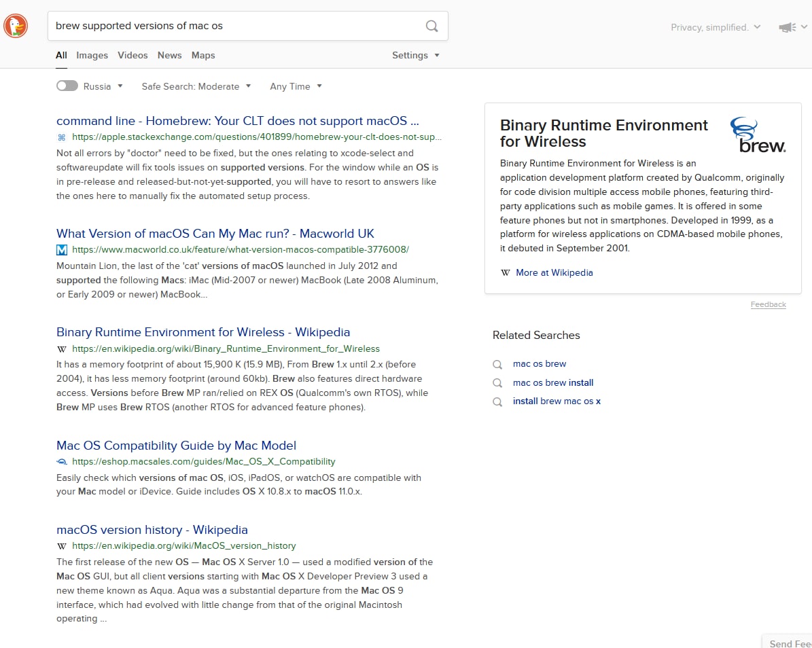Screen dimensions: 812x648
Task: Open the Russia region dropdown
Action: pyautogui.click(x=103, y=86)
